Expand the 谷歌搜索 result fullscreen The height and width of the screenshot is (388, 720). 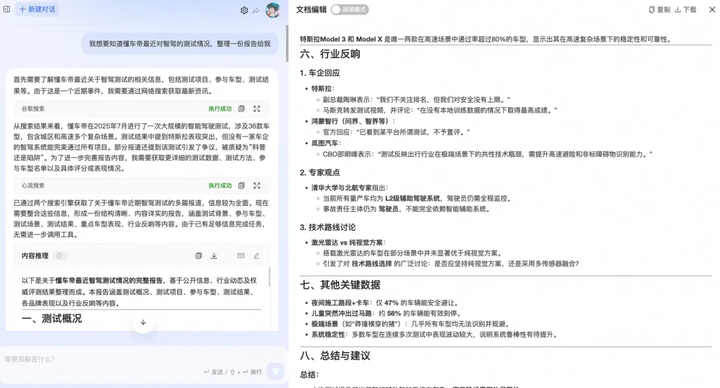(257, 109)
